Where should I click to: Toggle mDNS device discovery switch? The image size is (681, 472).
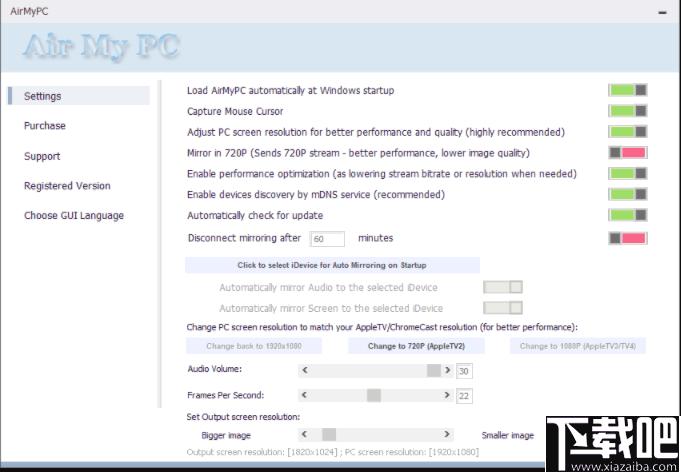(628, 195)
